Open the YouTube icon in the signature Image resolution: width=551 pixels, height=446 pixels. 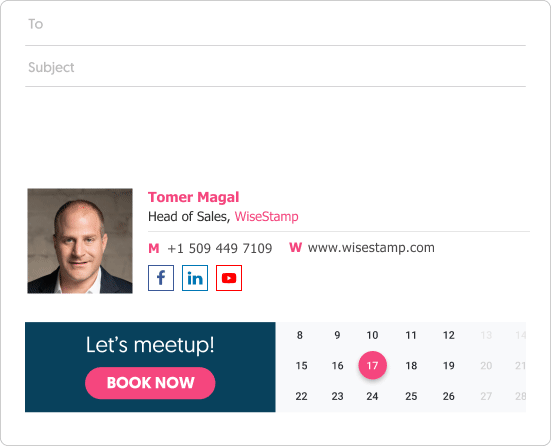pyautogui.click(x=229, y=278)
